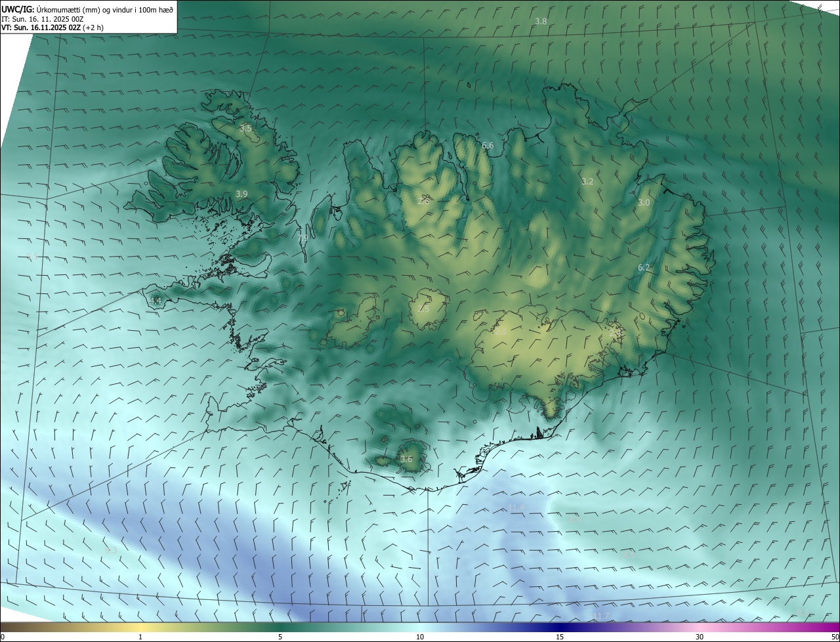
Task: Click the 4.4 value on the western peninsula
Action: (156, 301)
